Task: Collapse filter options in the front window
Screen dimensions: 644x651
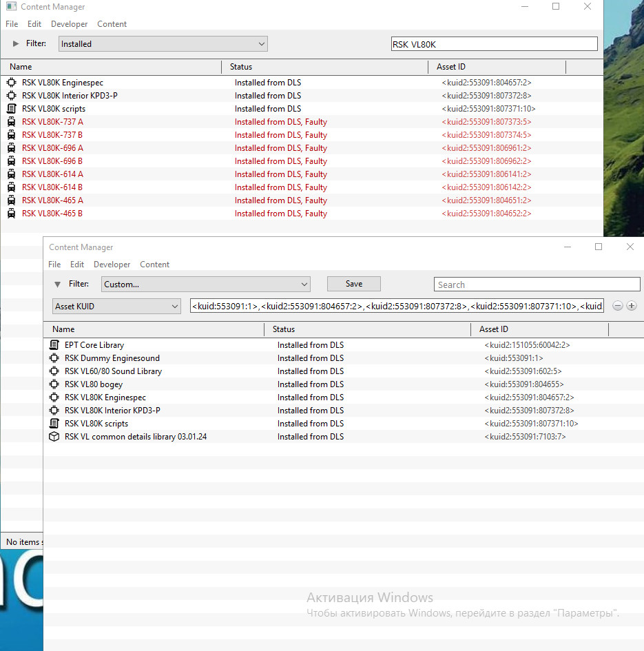Action: (x=58, y=284)
